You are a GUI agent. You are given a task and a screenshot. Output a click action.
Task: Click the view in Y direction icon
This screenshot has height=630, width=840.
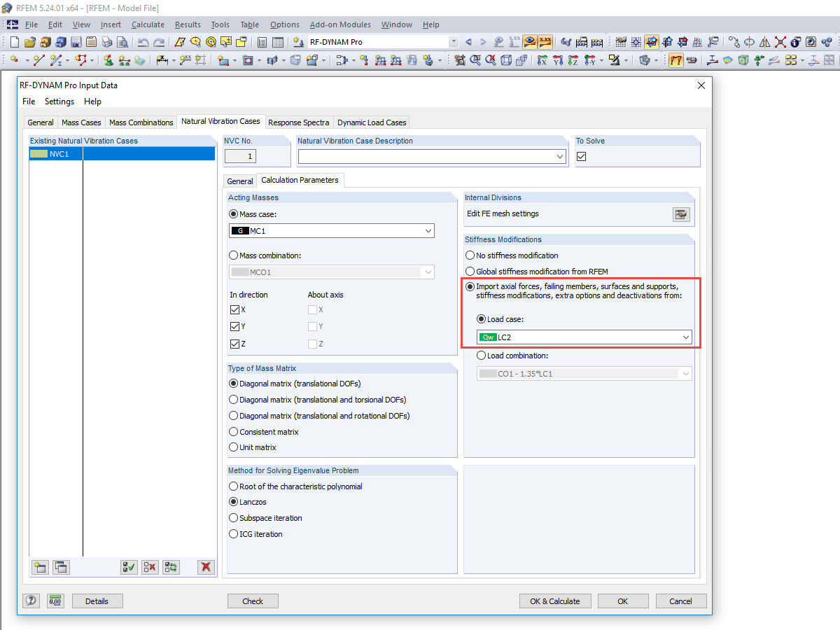(x=558, y=61)
